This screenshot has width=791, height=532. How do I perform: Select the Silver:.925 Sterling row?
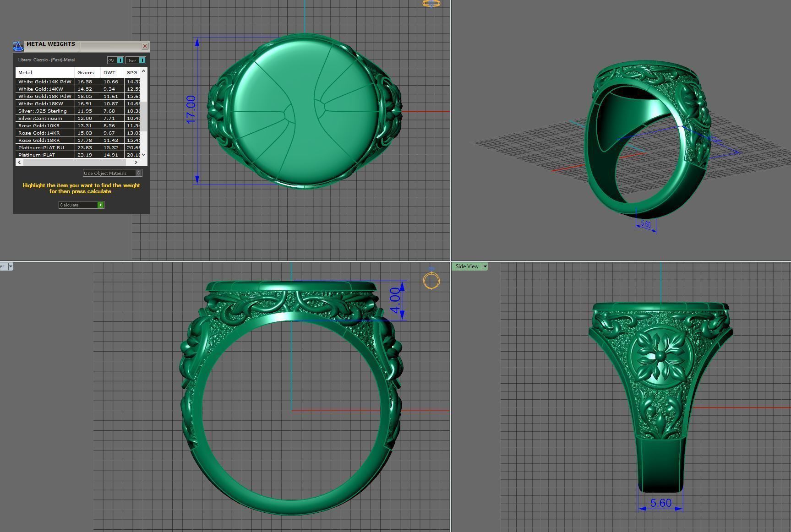point(78,111)
